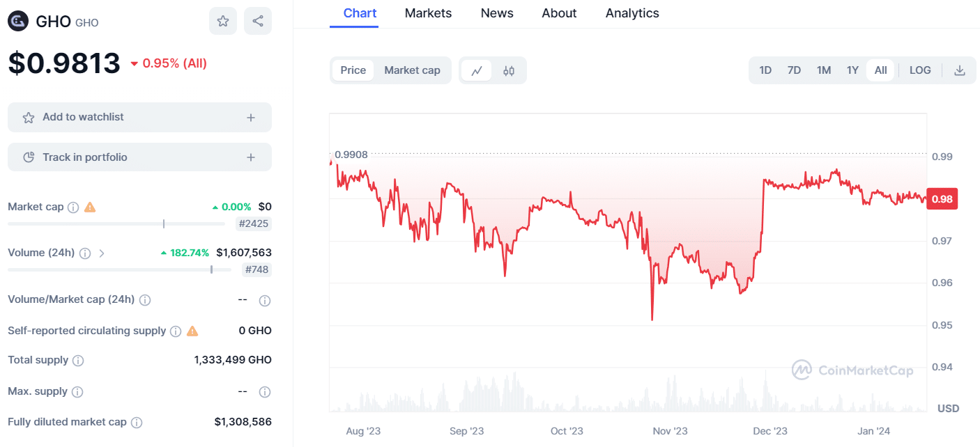Click the star icon near the GHO name

point(223,21)
